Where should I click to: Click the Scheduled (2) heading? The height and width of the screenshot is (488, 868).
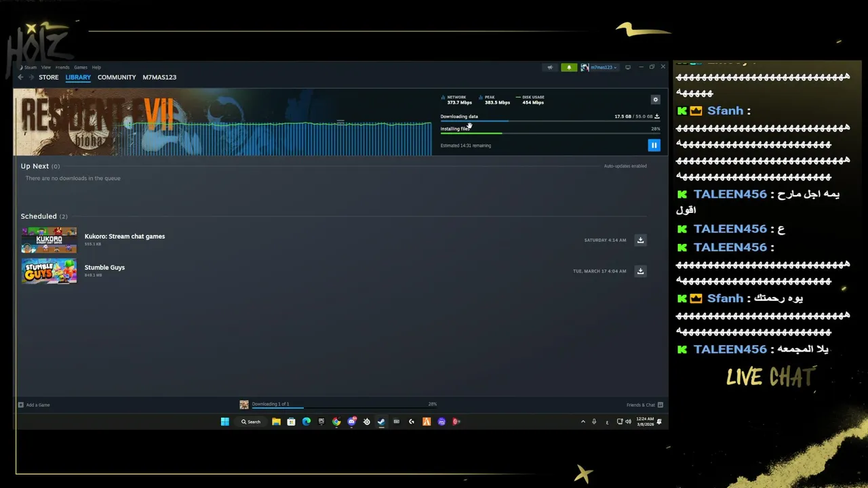44,216
